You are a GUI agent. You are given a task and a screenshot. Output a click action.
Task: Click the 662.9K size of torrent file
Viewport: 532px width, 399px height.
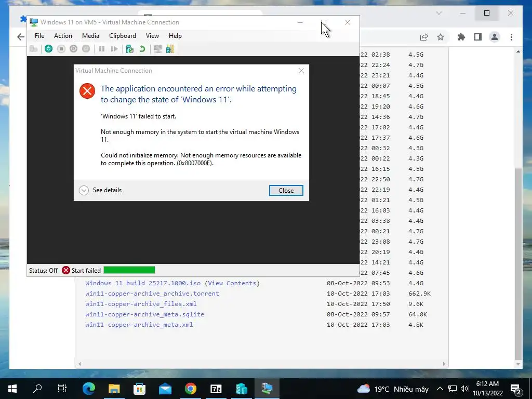(420, 294)
